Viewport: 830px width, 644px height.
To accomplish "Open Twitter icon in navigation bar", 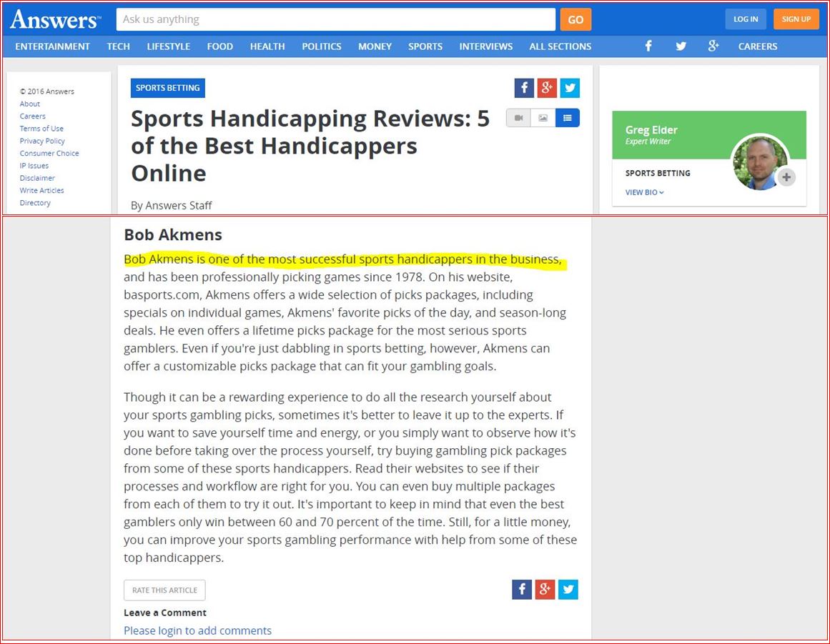I will 681,46.
